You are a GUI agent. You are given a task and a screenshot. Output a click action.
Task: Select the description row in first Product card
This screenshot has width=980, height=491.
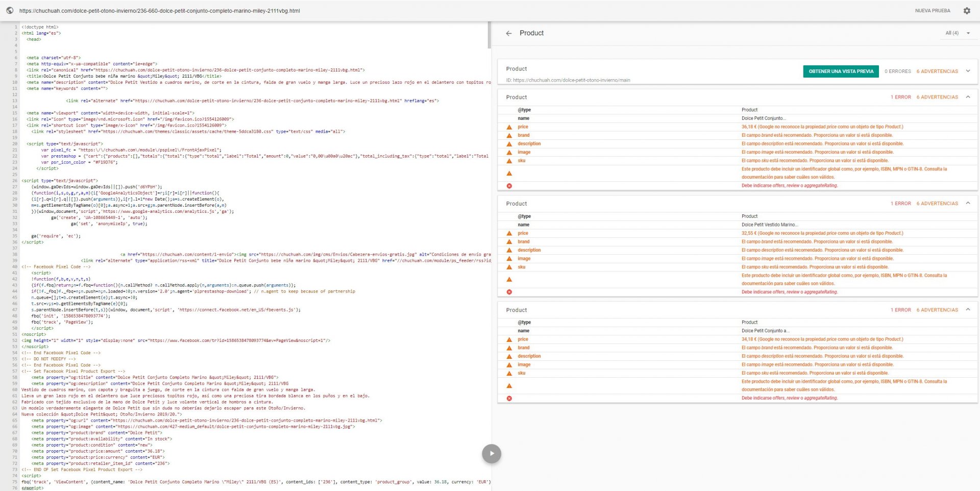[529, 144]
